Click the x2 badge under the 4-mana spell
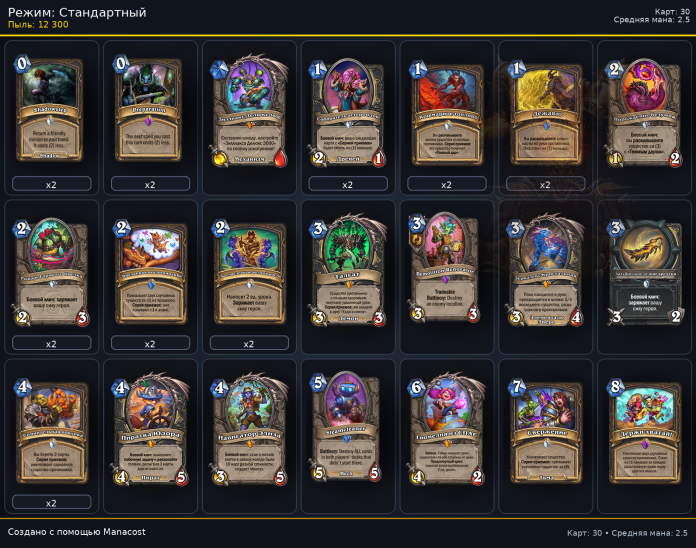The image size is (696, 548). (x=51, y=502)
